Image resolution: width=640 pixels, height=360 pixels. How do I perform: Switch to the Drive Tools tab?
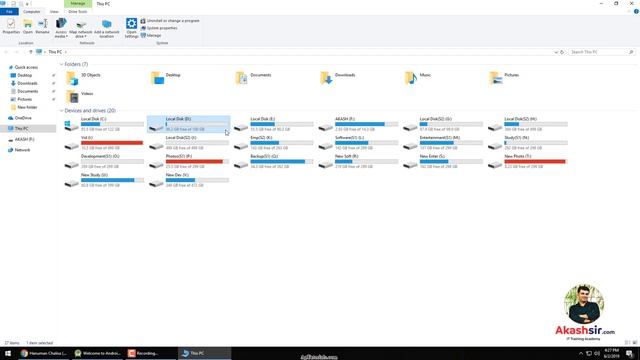[78, 11]
